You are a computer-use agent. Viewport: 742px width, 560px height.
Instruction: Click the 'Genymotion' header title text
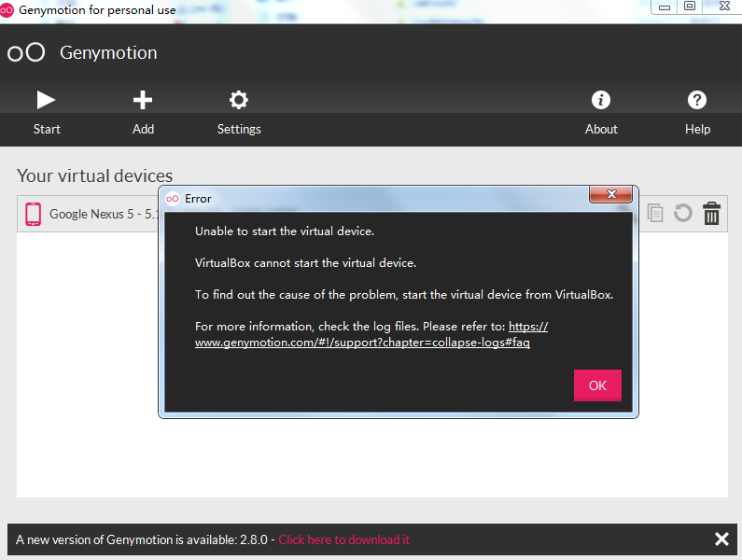point(108,52)
